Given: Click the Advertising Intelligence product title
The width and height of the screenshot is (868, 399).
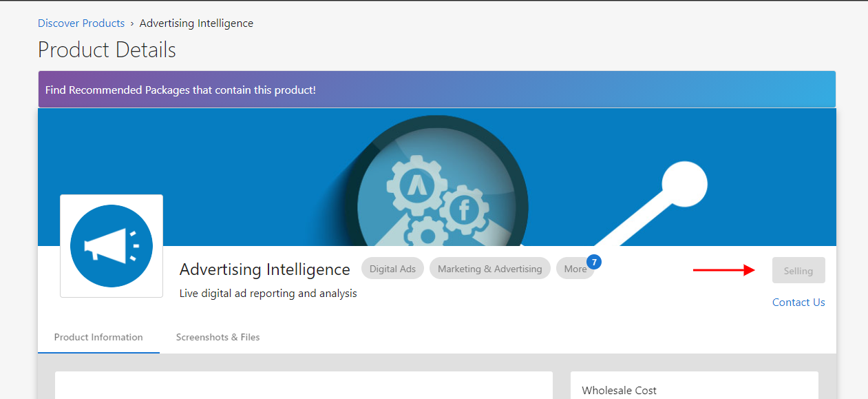Looking at the screenshot, I should (x=265, y=269).
